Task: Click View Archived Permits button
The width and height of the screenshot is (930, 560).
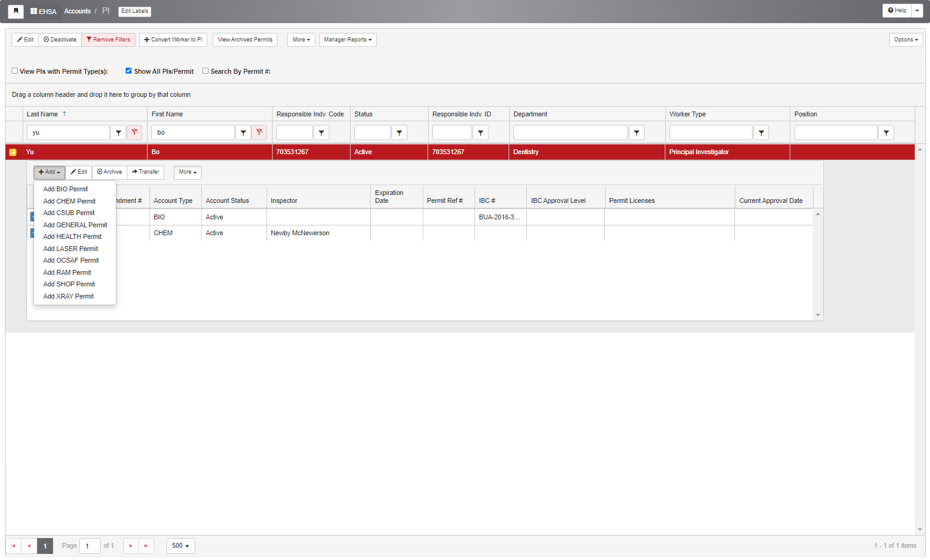Action: tap(245, 40)
